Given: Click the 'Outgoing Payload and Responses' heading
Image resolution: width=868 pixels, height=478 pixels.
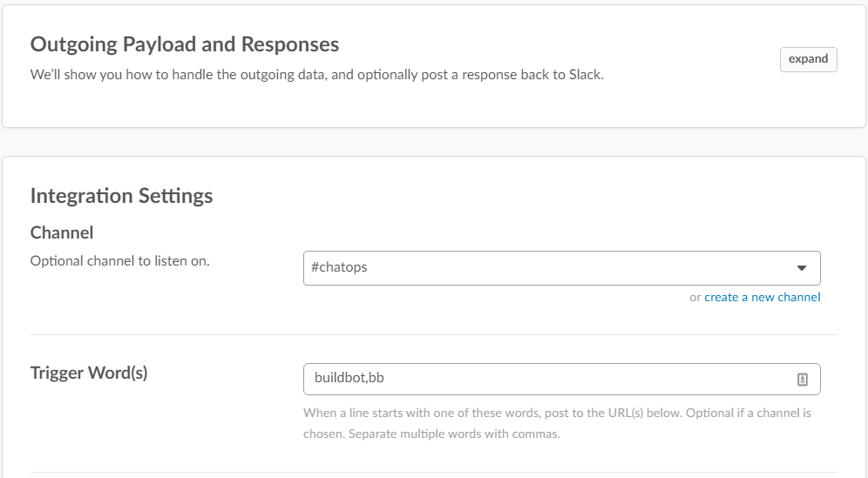Looking at the screenshot, I should click(185, 44).
